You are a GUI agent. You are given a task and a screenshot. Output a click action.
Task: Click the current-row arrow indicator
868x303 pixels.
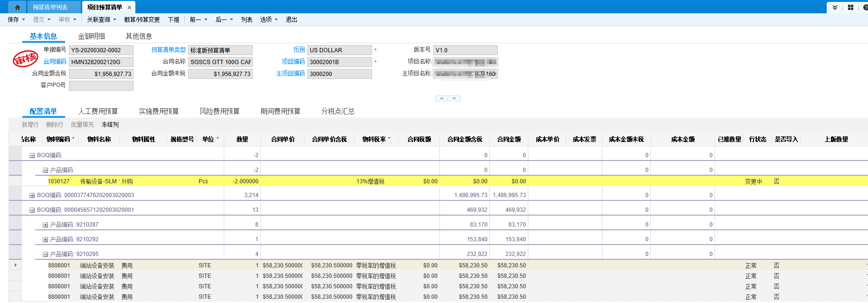click(x=15, y=265)
